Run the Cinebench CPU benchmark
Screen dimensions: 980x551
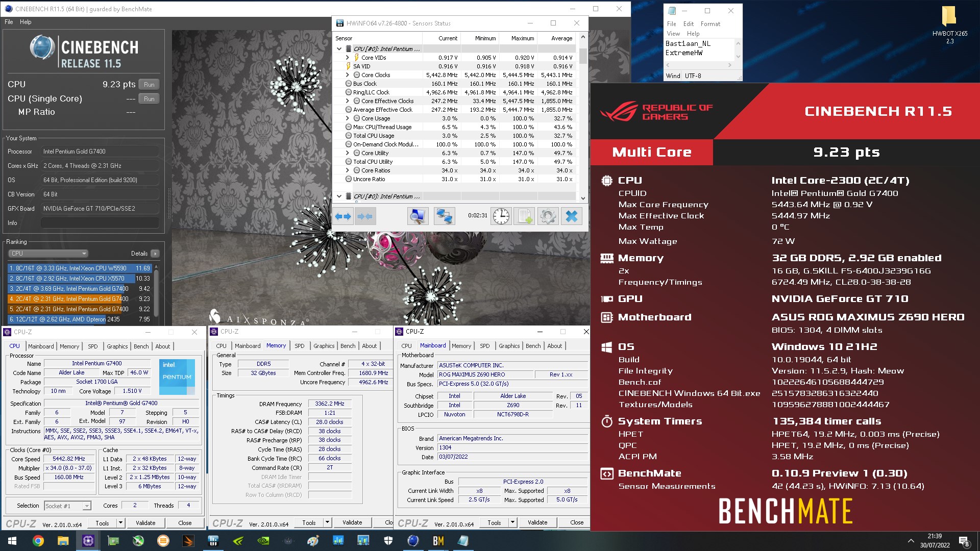coord(149,85)
